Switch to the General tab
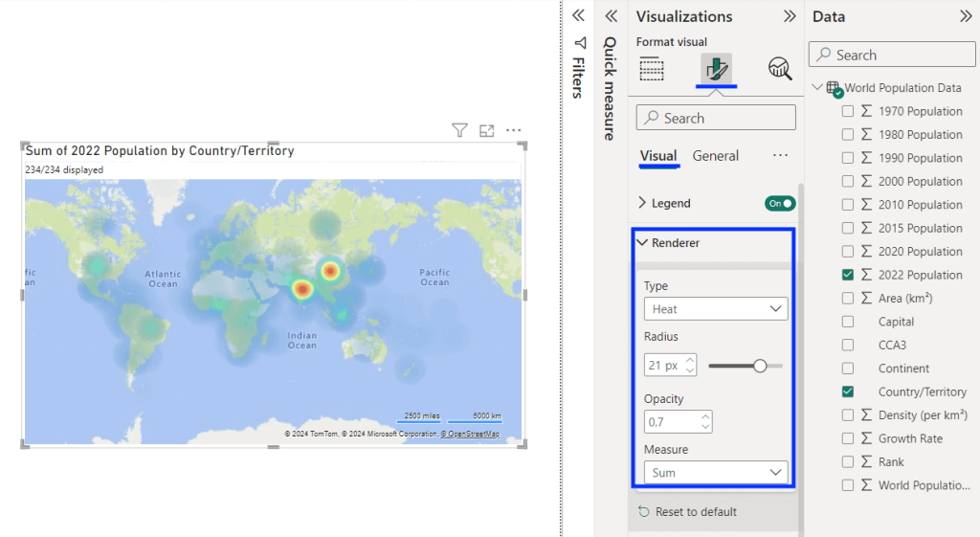Screen dimensions: 980x537 coord(716,156)
